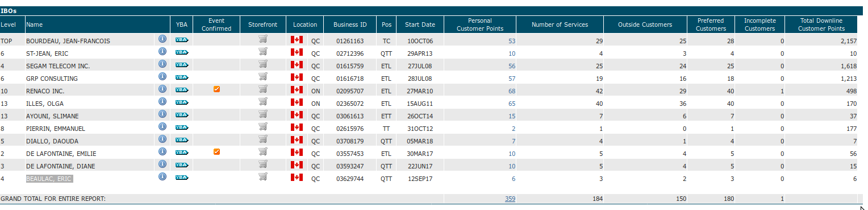Viewport: 868px width, 210px height.
Task: Open storefront cart for GRP CONSULTING
Action: click(x=262, y=77)
